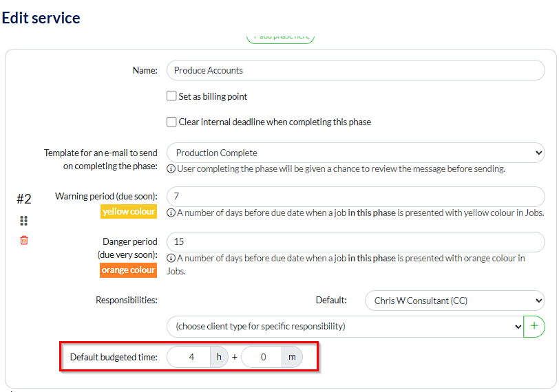This screenshot has width=559, height=392.
Task: Click the budgeted hours input field
Action: [190, 357]
